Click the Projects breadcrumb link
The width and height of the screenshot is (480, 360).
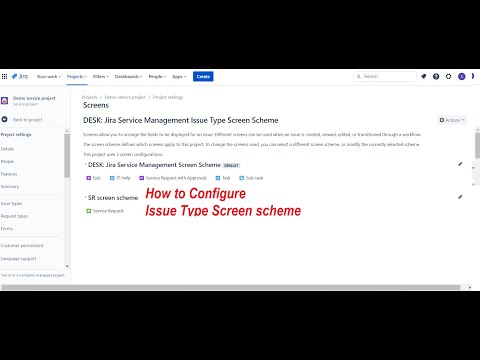(x=89, y=97)
